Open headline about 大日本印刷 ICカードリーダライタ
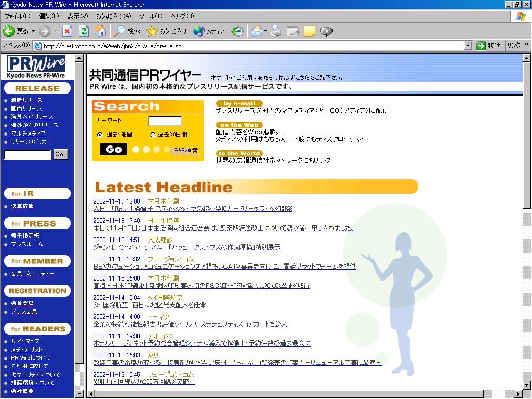532x399 pixels. point(193,209)
